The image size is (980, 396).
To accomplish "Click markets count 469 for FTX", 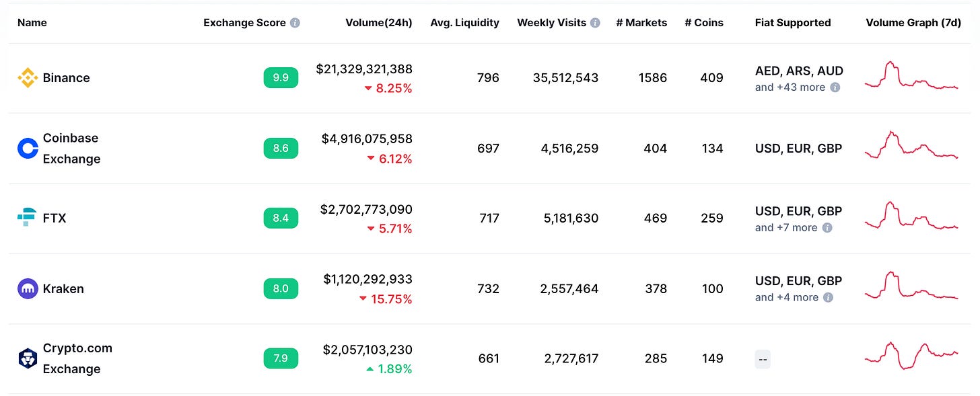I will (x=655, y=219).
